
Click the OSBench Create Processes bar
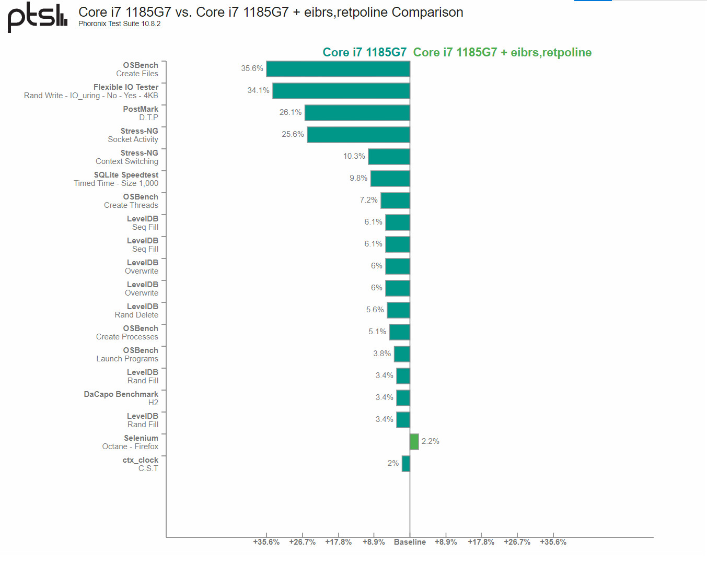(399, 332)
